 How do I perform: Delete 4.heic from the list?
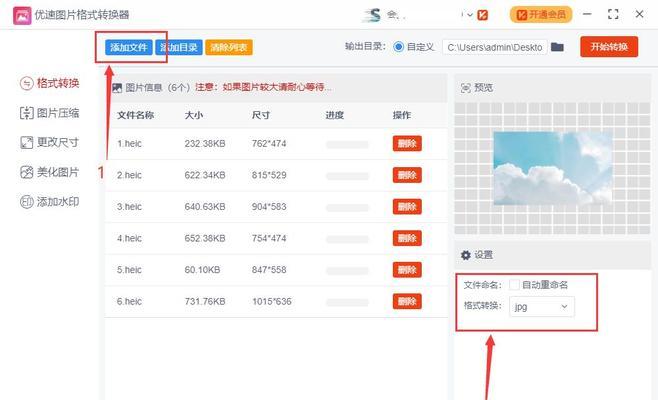(407, 238)
